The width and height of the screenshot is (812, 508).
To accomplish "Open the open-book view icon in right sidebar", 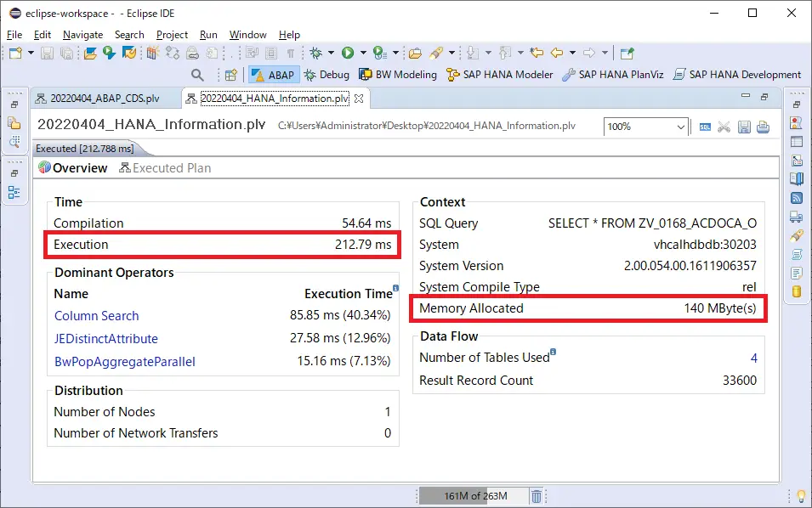I will (x=797, y=179).
